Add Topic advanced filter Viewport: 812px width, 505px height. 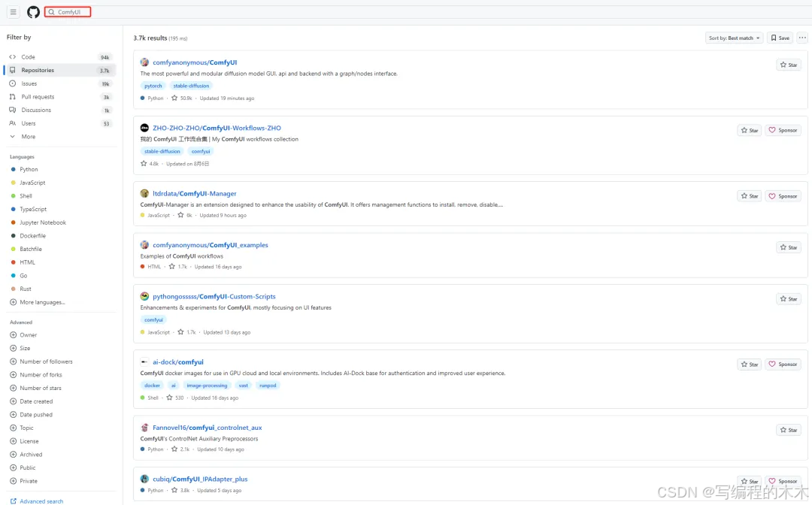point(22,428)
